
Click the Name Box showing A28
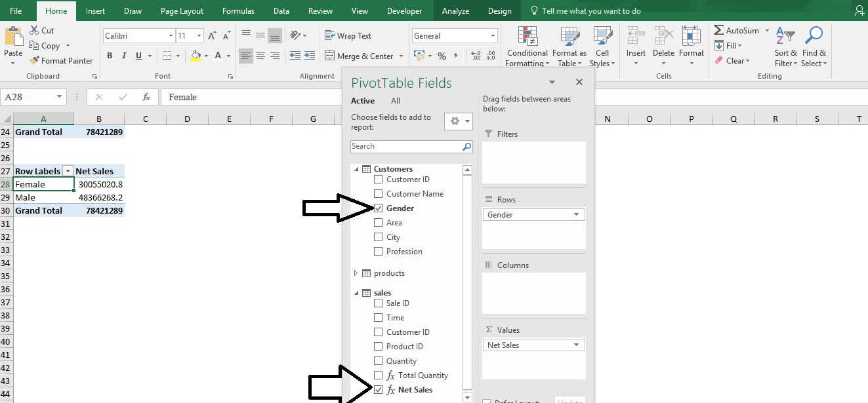(x=33, y=97)
